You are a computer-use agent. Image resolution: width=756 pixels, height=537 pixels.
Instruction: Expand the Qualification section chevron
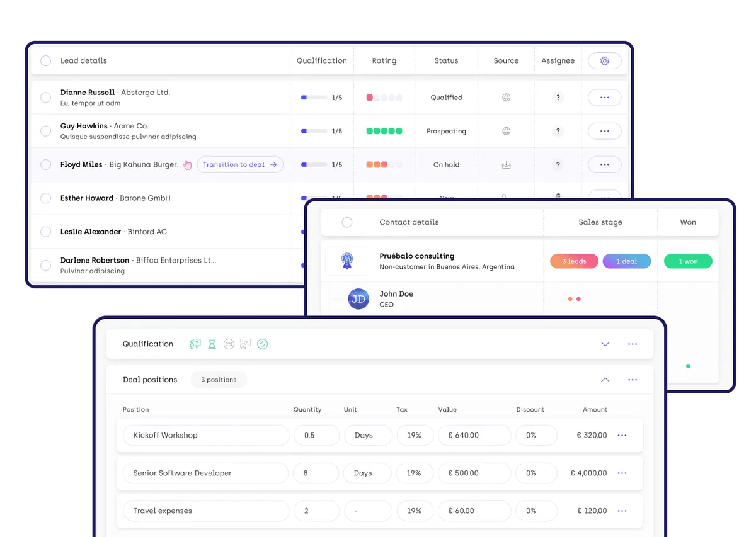605,344
